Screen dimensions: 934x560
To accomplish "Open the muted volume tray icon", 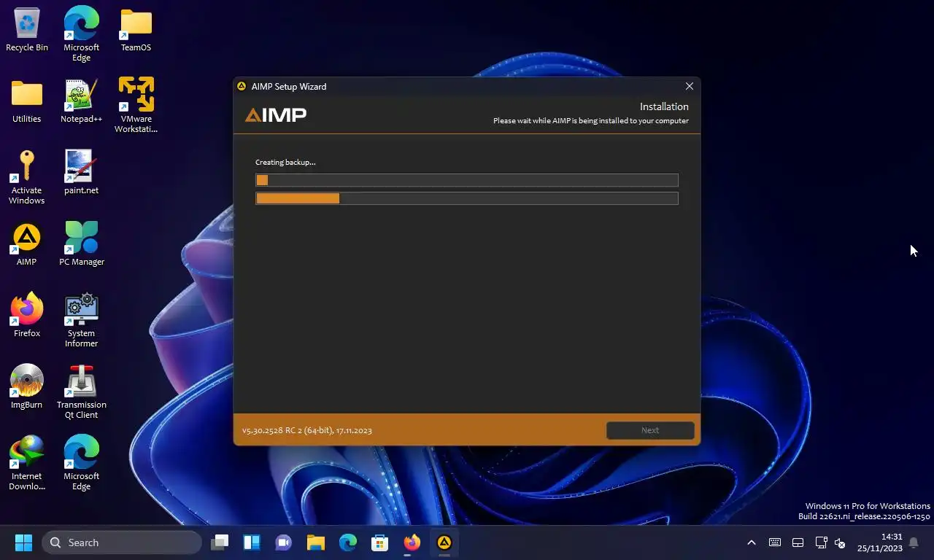I will (x=840, y=542).
